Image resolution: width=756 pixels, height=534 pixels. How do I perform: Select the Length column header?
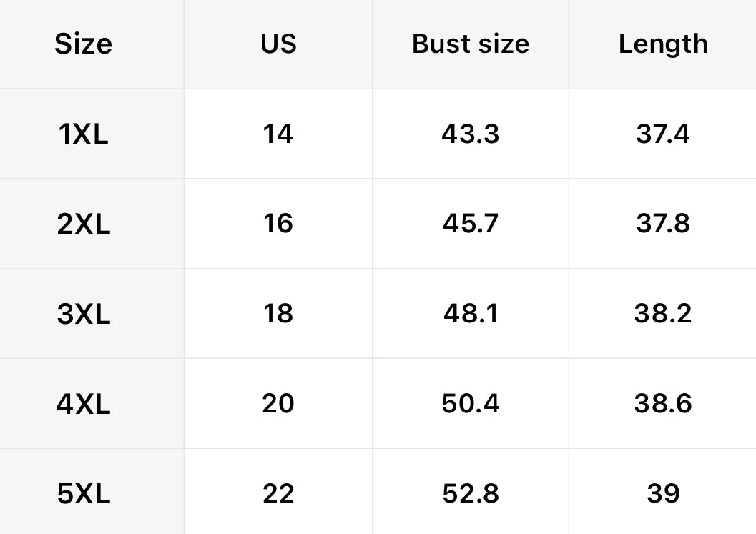[663, 44]
